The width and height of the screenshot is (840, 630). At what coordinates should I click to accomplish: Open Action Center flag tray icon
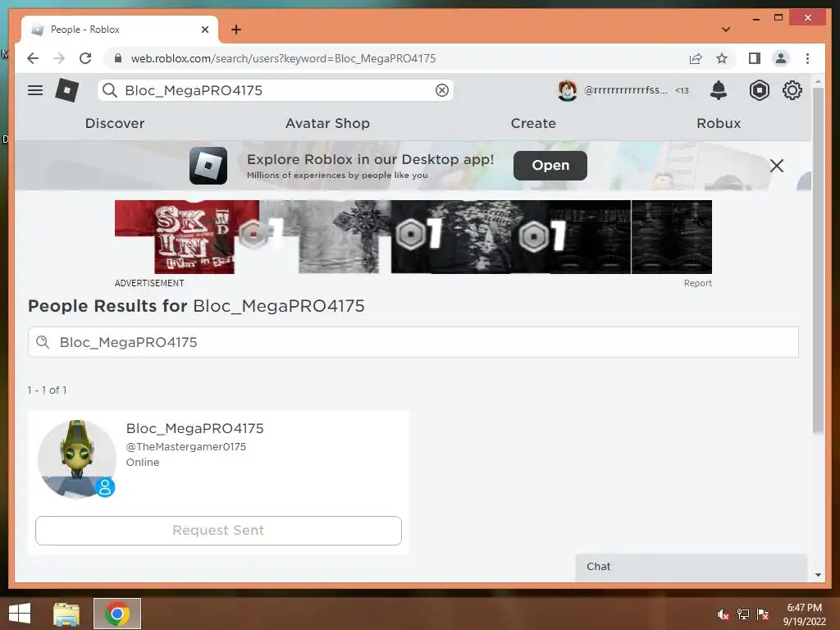[x=762, y=614]
